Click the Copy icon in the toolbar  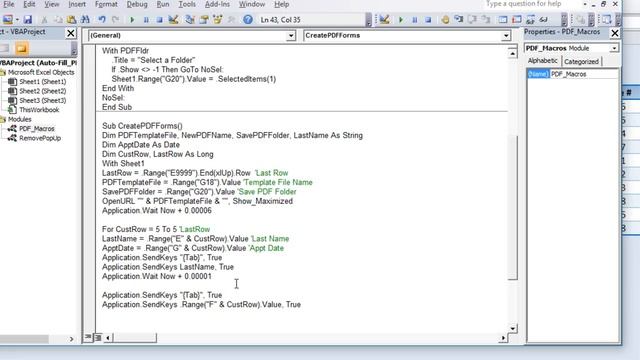pyautogui.click(x=58, y=19)
